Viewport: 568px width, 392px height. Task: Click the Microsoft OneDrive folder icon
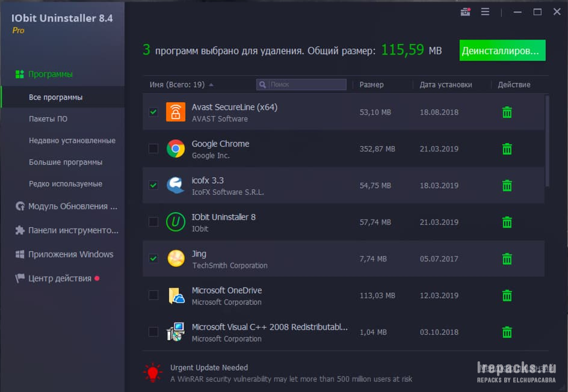(176, 295)
